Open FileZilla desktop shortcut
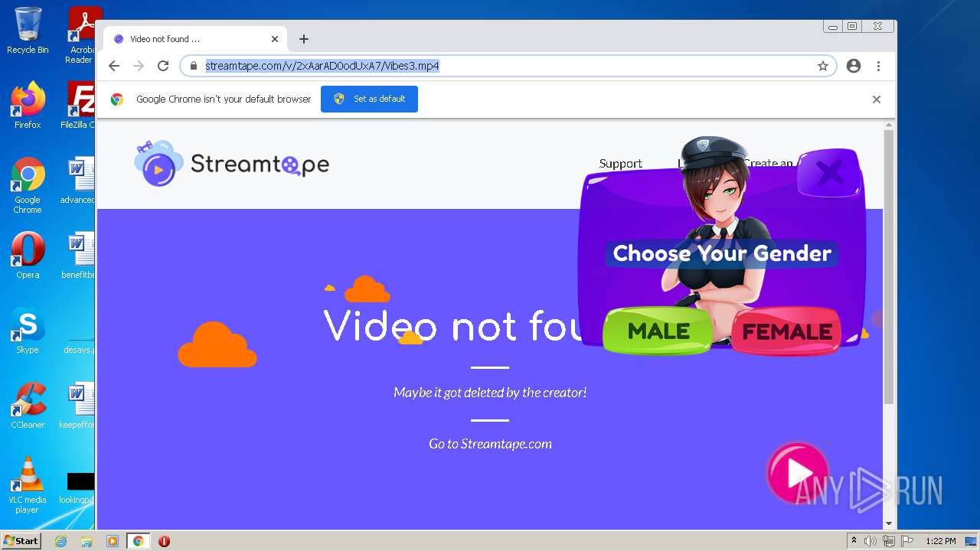 [80, 105]
